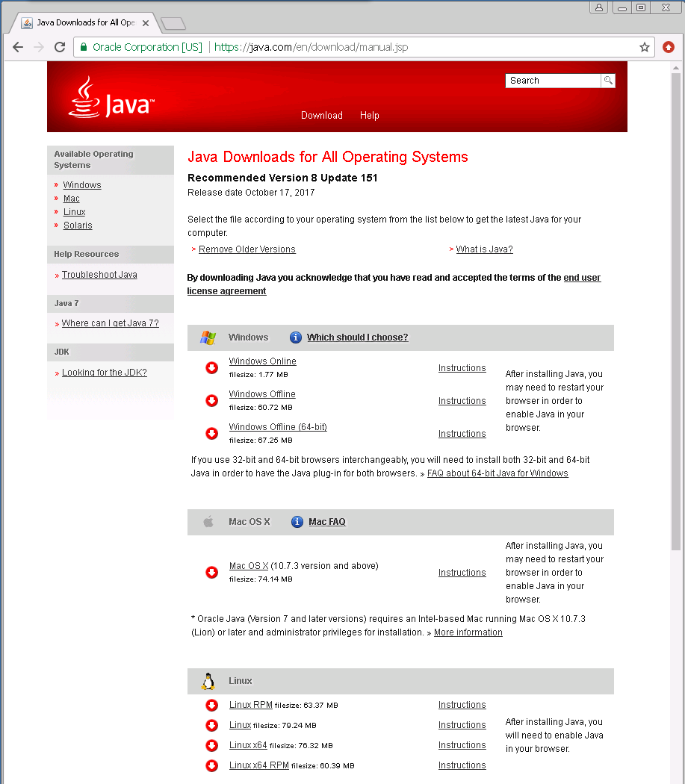
Task: Download Windows Offline link (60.72 MB)
Action: [x=261, y=394]
